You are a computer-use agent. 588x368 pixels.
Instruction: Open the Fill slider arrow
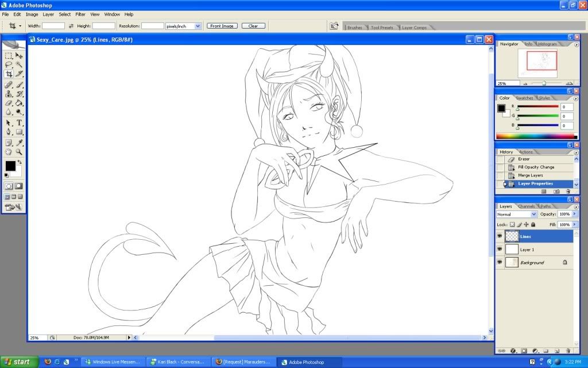coord(574,224)
